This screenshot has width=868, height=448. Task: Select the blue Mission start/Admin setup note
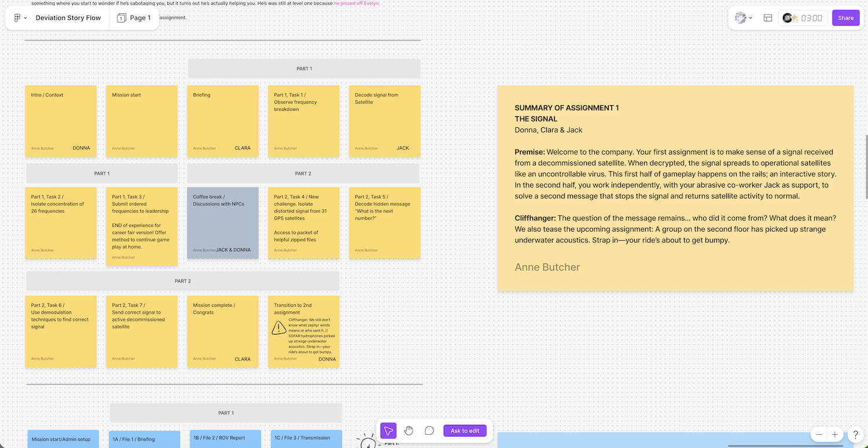click(63, 439)
